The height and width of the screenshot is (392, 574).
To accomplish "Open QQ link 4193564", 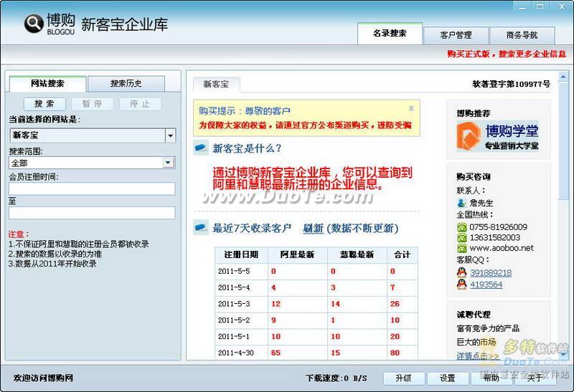I will pos(486,285).
